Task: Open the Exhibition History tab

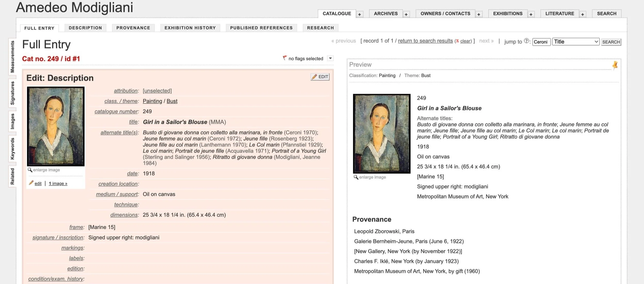Action: [x=190, y=28]
